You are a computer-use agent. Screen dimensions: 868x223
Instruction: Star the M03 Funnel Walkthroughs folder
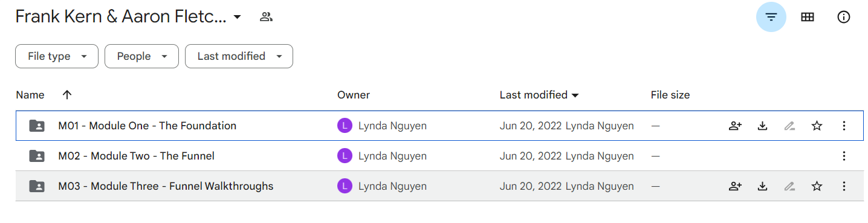817,186
